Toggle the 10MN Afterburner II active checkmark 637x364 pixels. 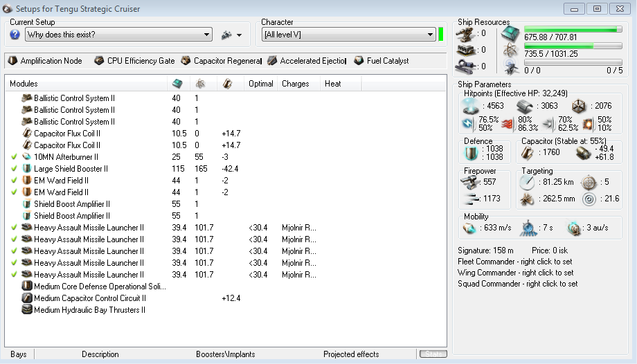click(x=15, y=157)
